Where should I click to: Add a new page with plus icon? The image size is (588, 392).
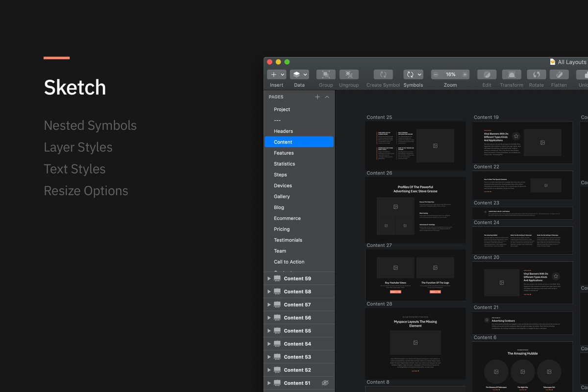pos(318,97)
